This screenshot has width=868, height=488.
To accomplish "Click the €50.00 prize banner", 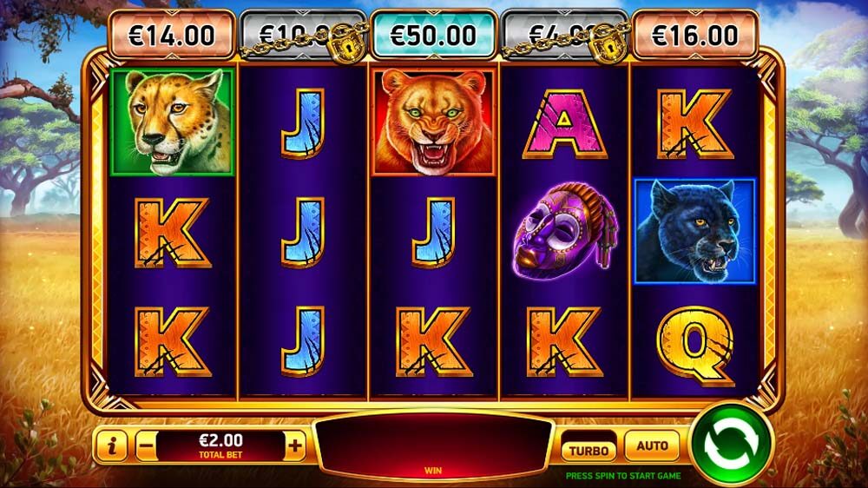I will [x=433, y=36].
